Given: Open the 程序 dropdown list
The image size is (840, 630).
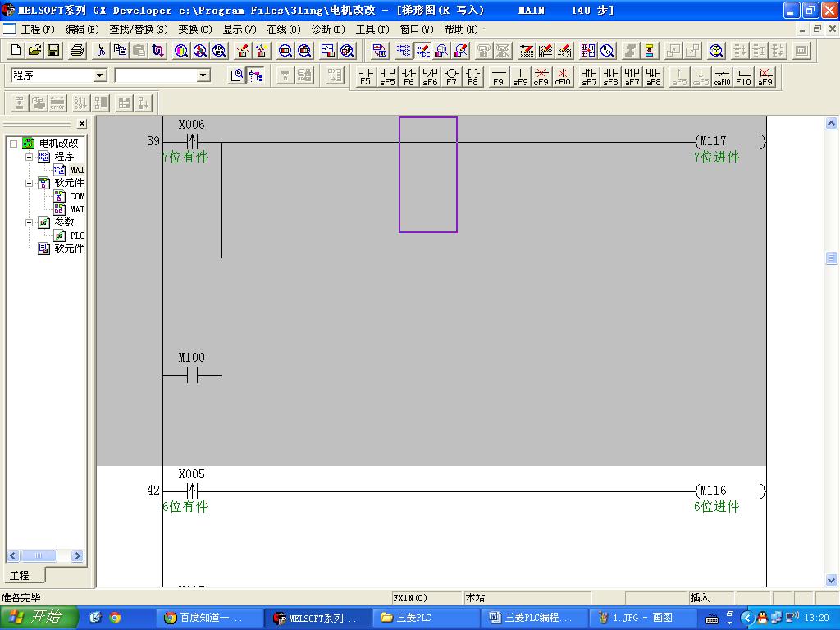Looking at the screenshot, I should pyautogui.click(x=100, y=75).
